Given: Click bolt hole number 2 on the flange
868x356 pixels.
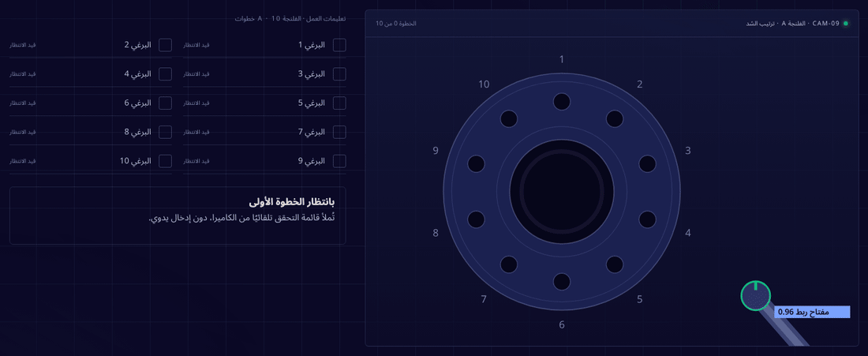Looking at the screenshot, I should [x=615, y=119].
